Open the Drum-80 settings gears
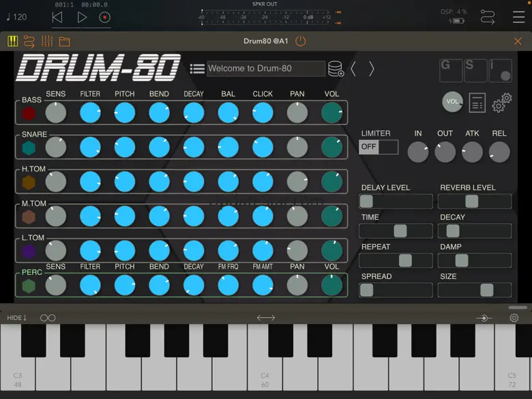 502,102
